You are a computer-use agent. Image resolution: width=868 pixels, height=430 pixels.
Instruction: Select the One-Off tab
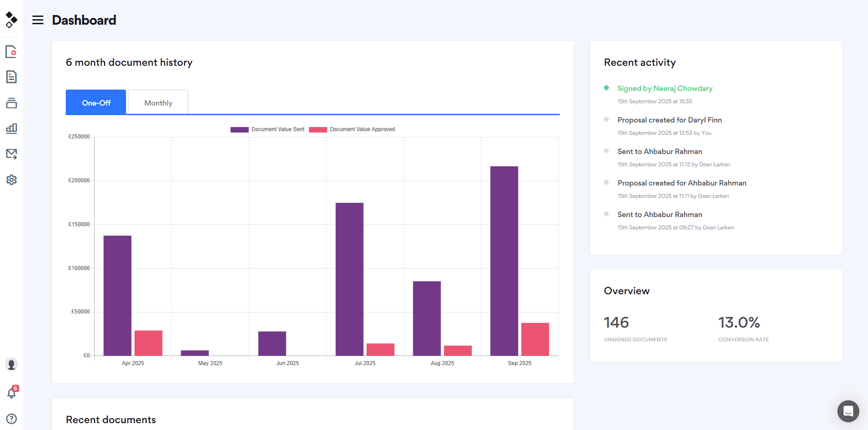tap(96, 102)
